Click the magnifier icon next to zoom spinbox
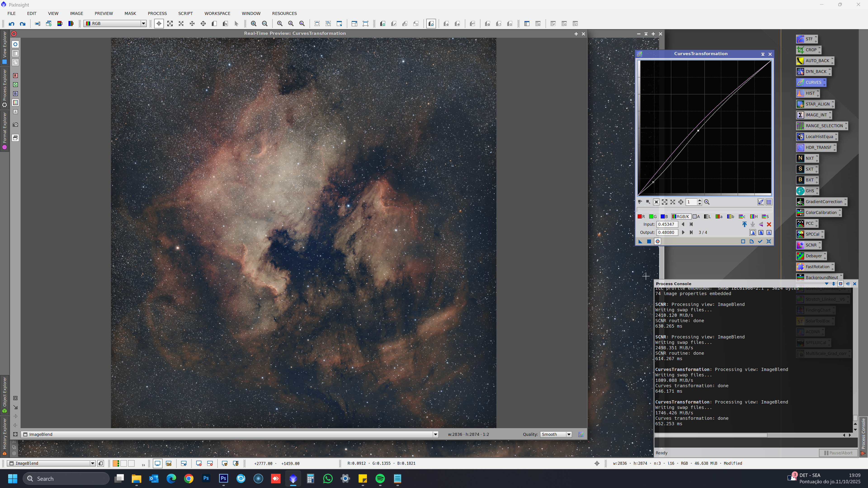The width and height of the screenshot is (868, 488). pyautogui.click(x=707, y=202)
